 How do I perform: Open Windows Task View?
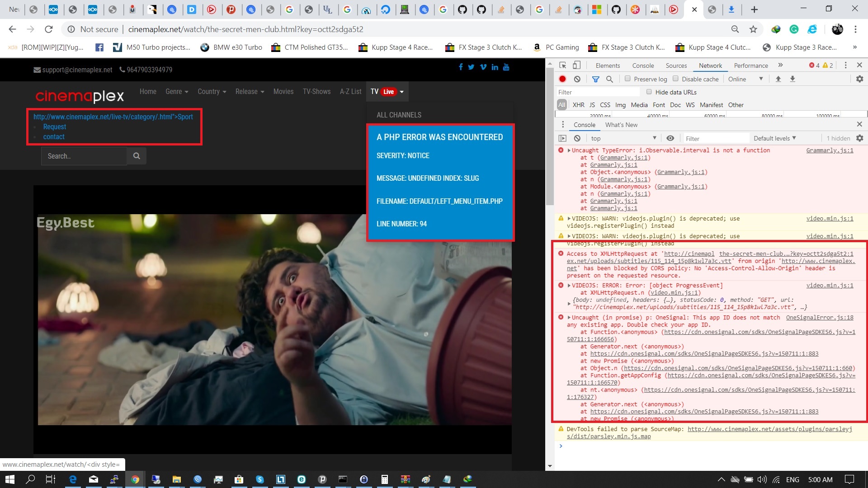coord(51,479)
